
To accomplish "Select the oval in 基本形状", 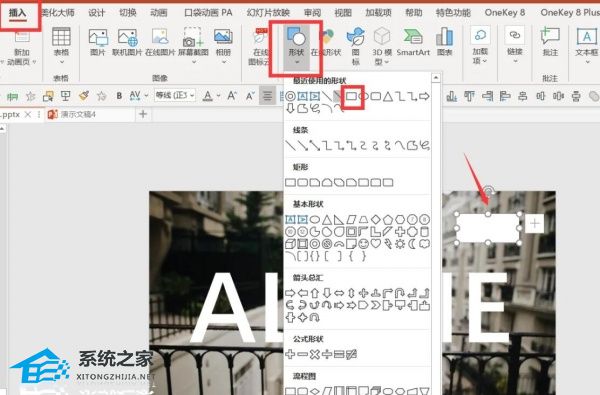I will click(x=315, y=219).
